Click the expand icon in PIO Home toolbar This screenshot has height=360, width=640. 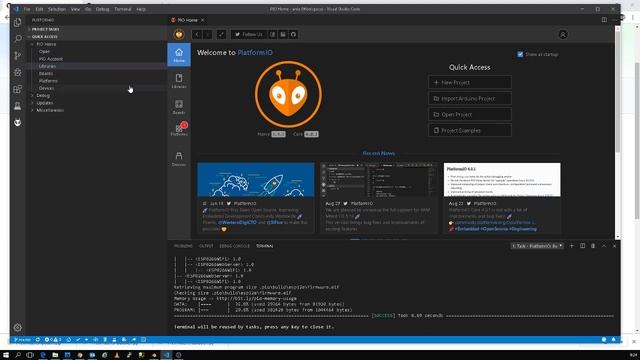coord(221,35)
